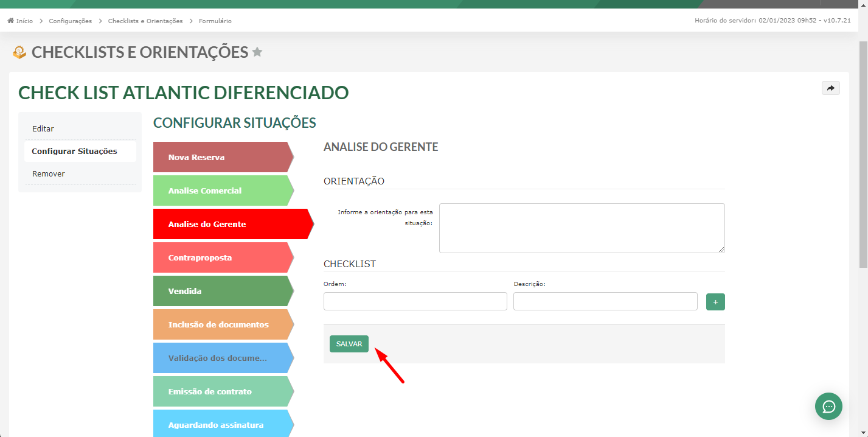Viewport: 868px width, 437px height.
Task: Select Aguardando assinatura situation
Action: point(223,424)
